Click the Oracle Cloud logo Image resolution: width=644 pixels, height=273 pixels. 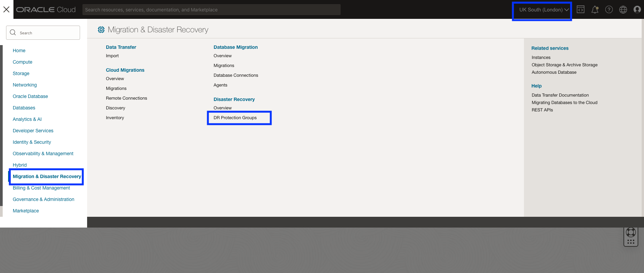46,10
